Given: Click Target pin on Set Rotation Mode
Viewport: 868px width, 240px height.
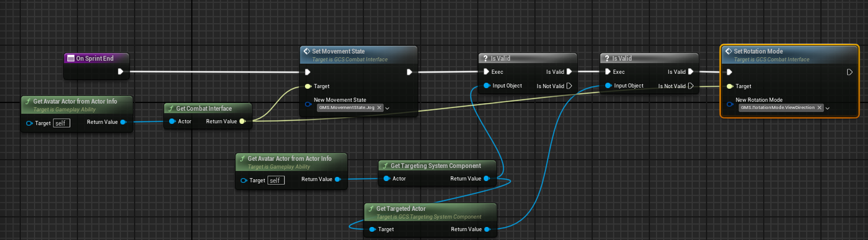Looking at the screenshot, I should [729, 86].
